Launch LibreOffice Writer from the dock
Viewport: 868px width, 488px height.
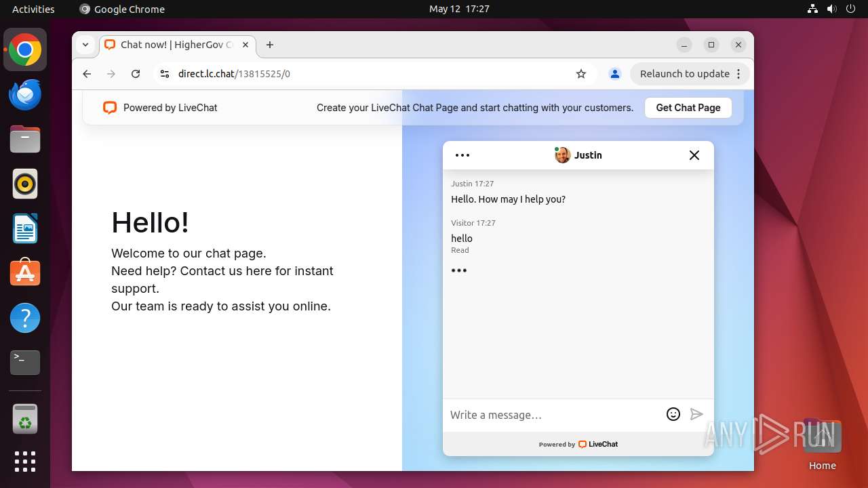[x=25, y=228]
